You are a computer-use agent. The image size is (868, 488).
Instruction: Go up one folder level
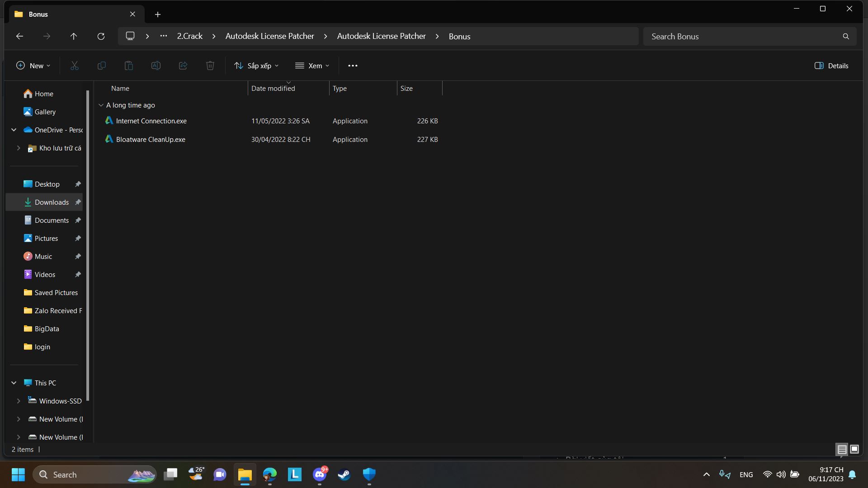[74, 36]
